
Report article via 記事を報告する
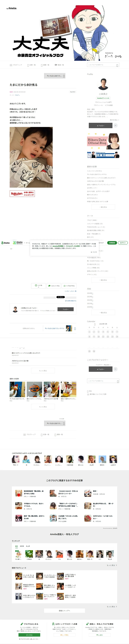tap(71, 301)
